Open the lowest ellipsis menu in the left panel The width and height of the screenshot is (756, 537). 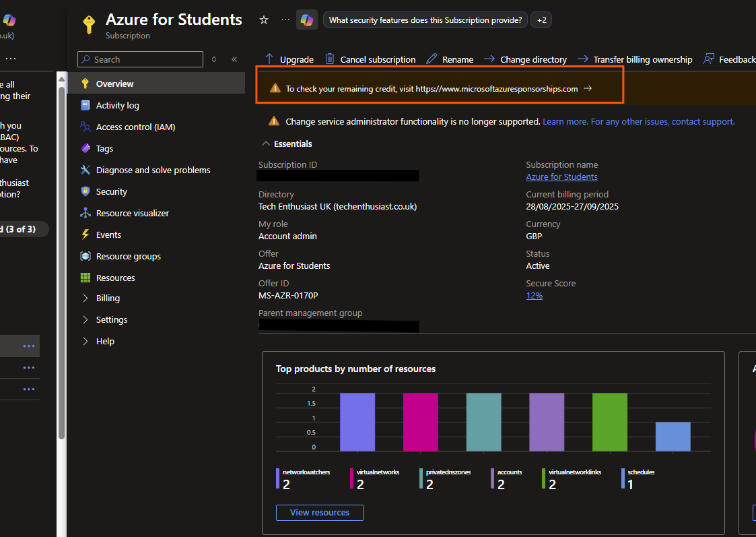point(29,389)
